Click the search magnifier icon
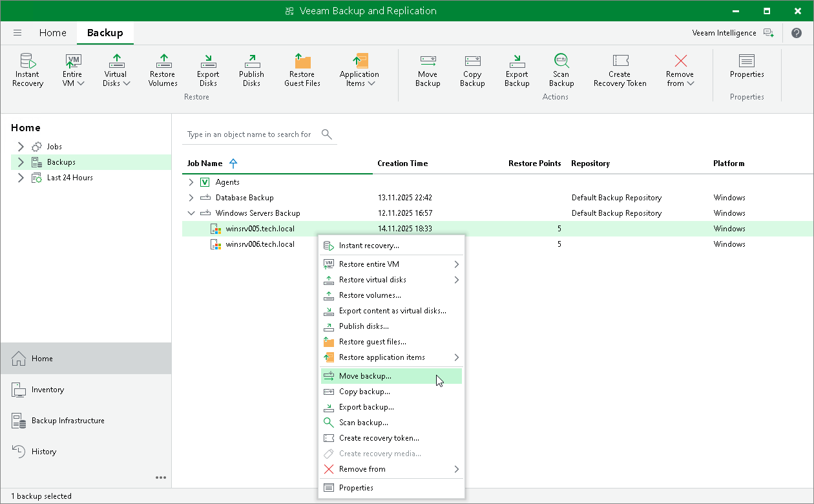The height and width of the screenshot is (504, 814). click(326, 134)
